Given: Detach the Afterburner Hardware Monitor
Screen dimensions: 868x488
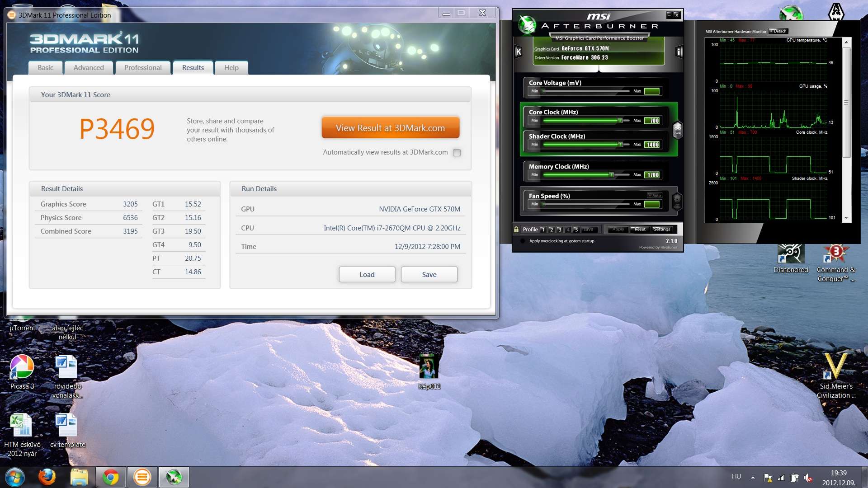Looking at the screenshot, I should (778, 31).
